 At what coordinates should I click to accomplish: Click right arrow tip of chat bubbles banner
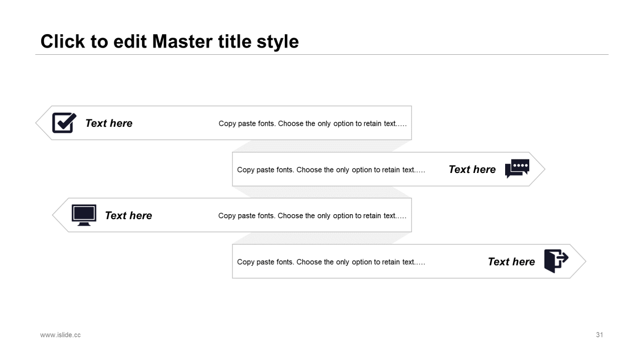click(x=539, y=169)
